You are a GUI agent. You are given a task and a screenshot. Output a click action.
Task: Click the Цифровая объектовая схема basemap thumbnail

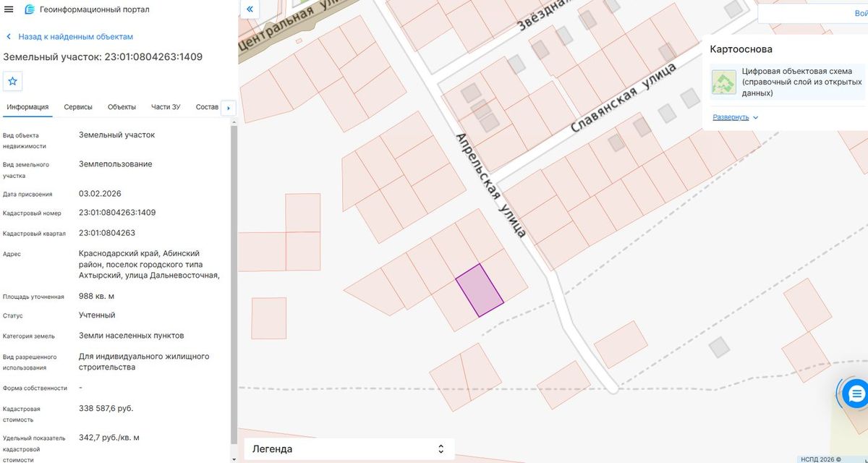(x=723, y=82)
